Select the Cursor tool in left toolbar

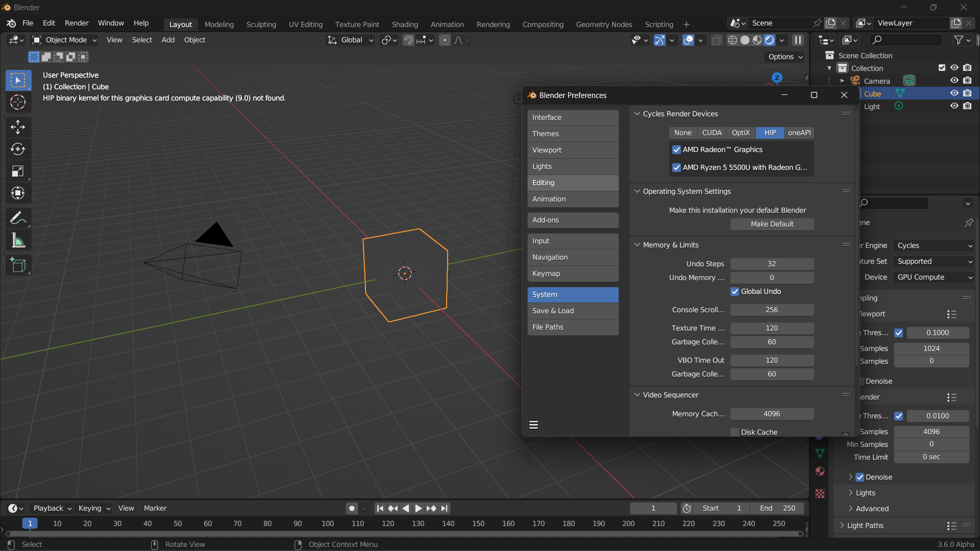click(18, 102)
